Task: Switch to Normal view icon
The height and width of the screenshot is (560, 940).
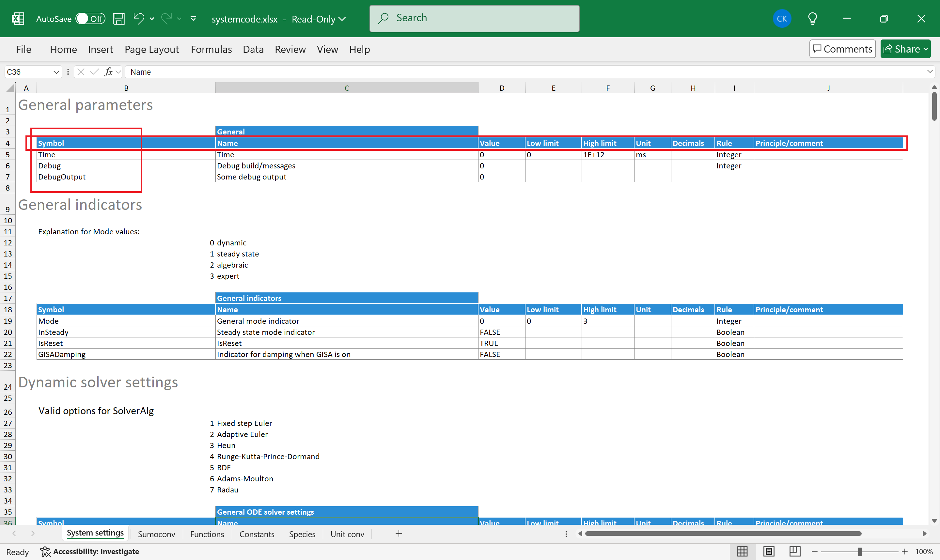Action: [742, 551]
